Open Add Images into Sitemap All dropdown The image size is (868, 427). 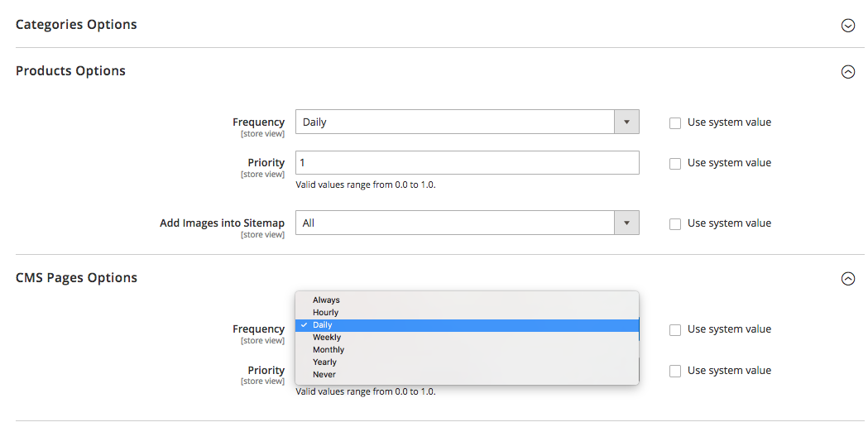455,223
